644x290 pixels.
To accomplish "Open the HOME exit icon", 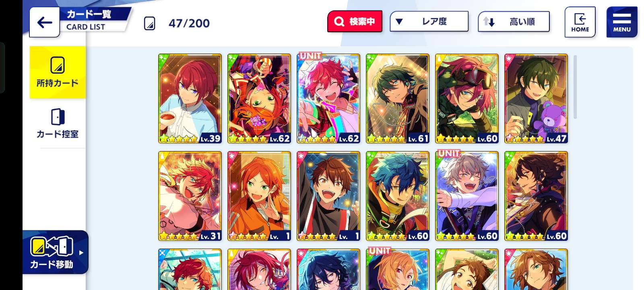I will (x=580, y=22).
